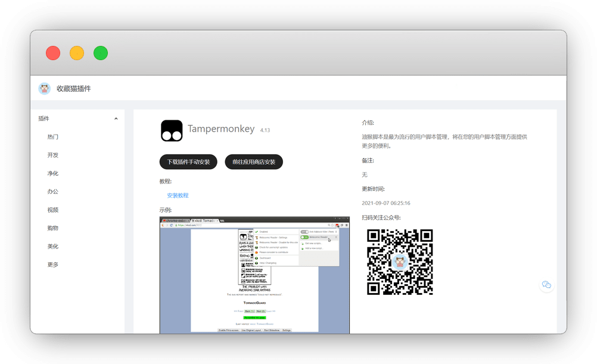Screen dimensions: 597x364
Task: Open the WeChat floating chat icon
Action: click(x=546, y=285)
